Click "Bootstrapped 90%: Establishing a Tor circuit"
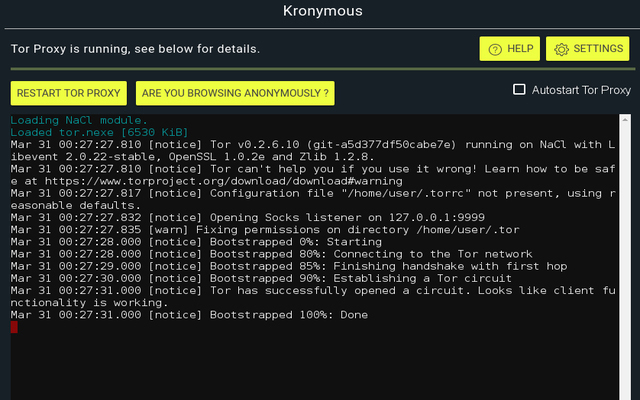The height and width of the screenshot is (400, 640). pyautogui.click(x=261, y=279)
